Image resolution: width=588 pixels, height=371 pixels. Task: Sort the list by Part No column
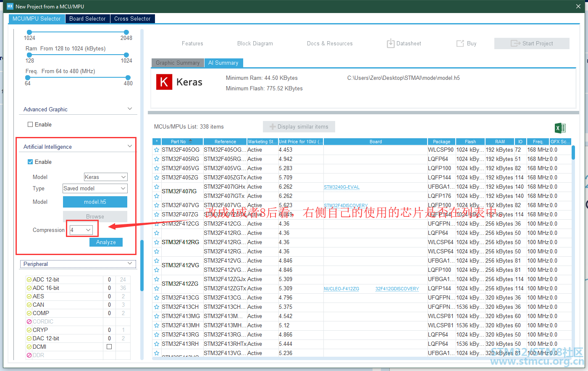point(182,142)
